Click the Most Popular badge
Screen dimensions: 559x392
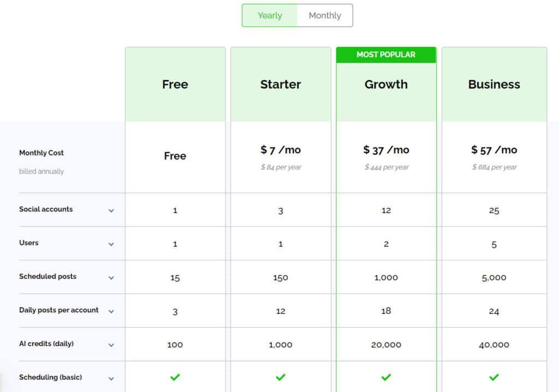(x=386, y=55)
